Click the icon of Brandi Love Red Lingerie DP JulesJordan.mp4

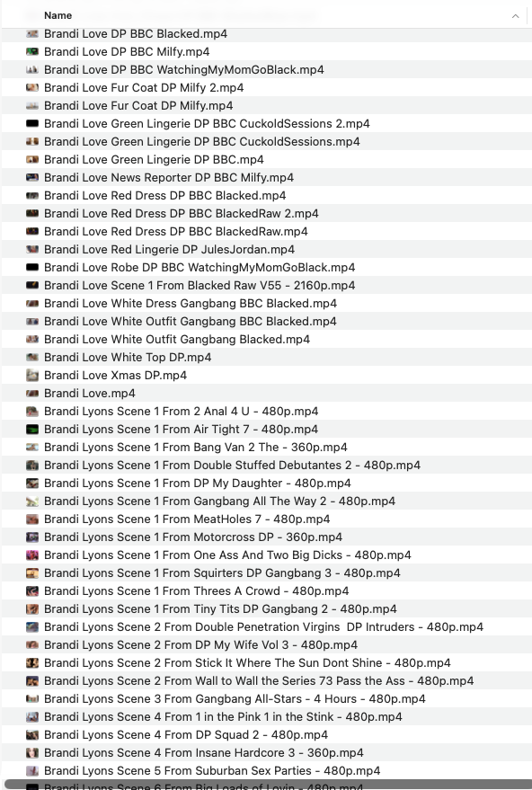32,249
